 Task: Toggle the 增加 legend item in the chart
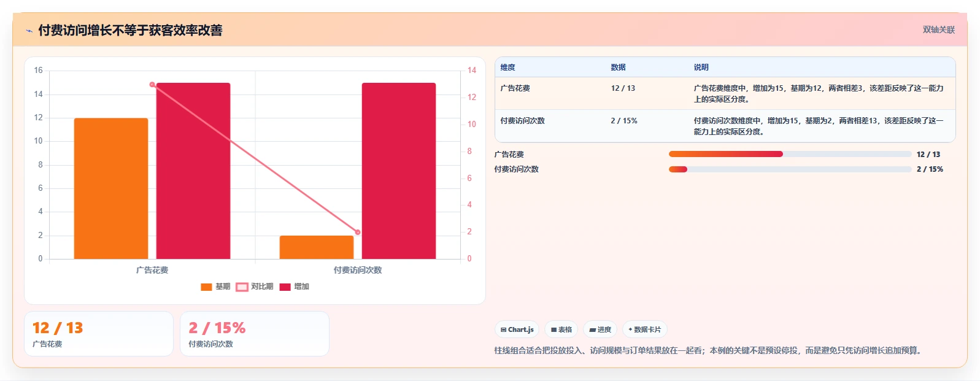[294, 287]
